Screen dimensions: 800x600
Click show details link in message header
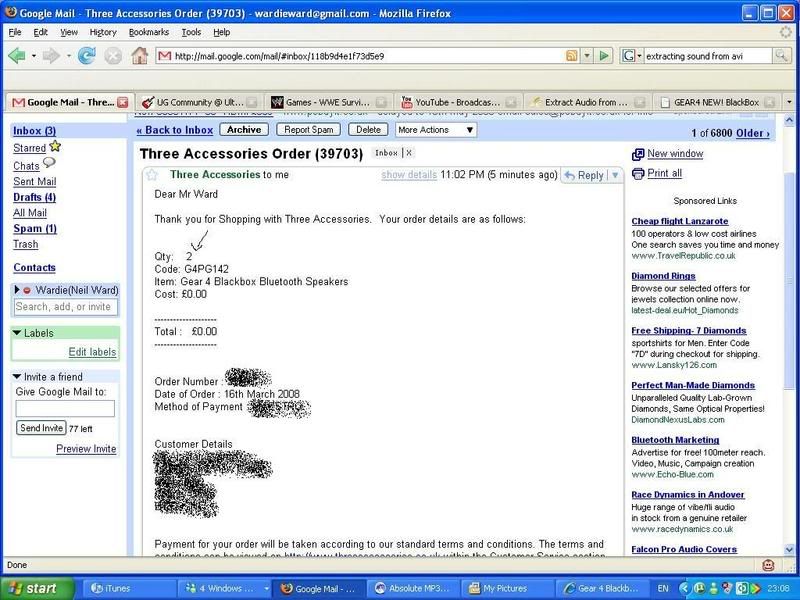[x=409, y=175]
